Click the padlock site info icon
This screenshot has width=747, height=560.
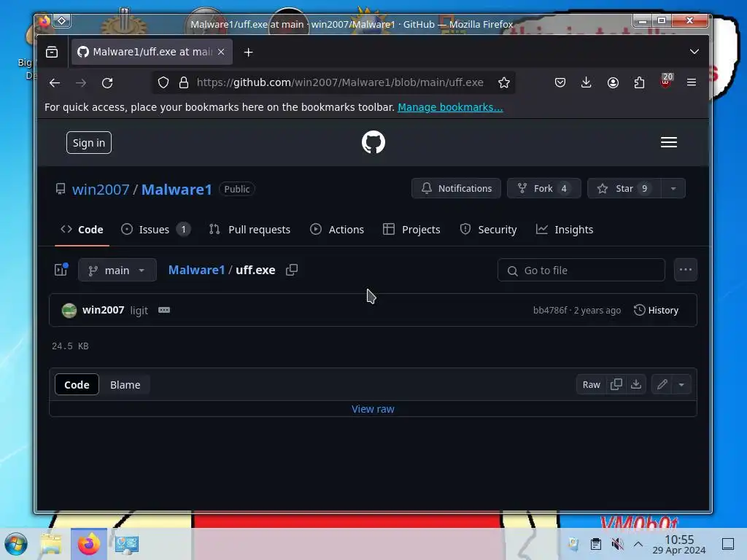click(x=184, y=83)
